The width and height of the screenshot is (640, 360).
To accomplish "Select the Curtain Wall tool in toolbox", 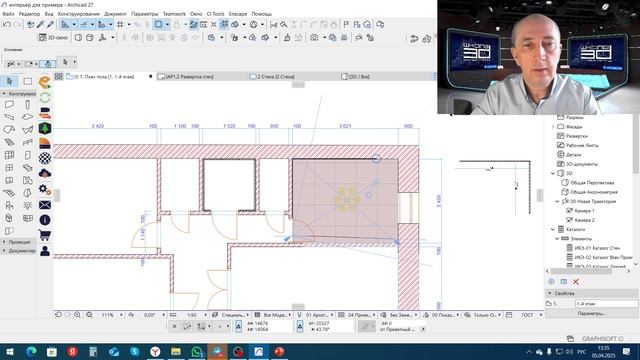I will coord(9,155).
